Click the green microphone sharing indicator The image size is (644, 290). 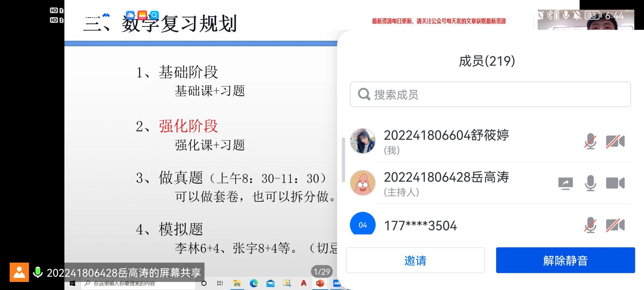pos(38,272)
